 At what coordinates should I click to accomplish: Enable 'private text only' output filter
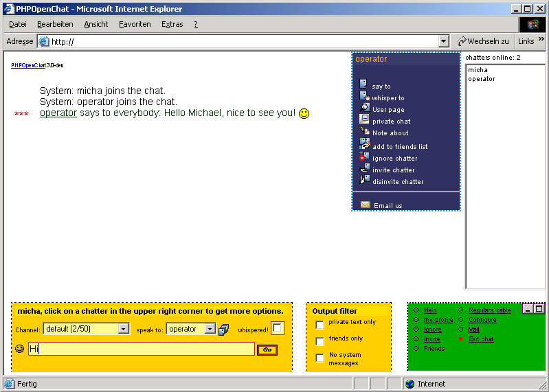[320, 325]
